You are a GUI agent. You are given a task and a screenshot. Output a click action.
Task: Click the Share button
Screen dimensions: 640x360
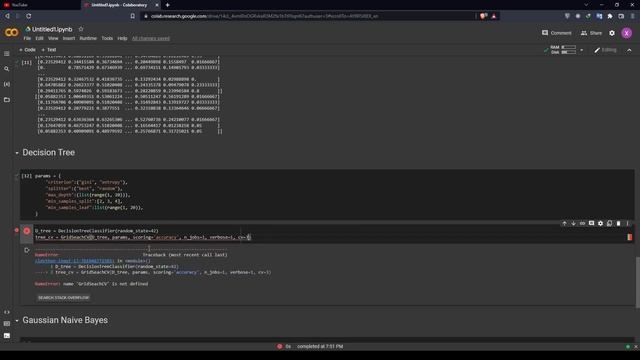tap(591, 33)
